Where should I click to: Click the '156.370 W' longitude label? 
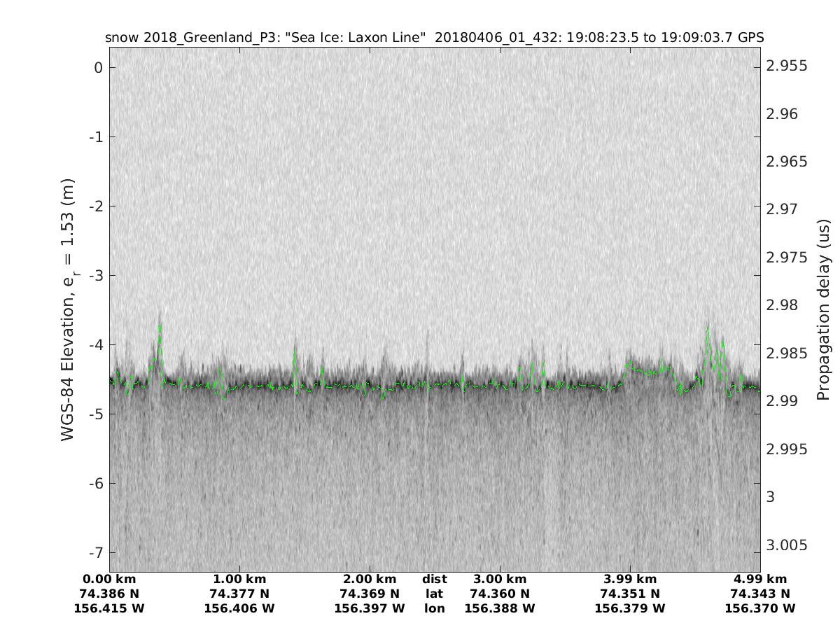(x=760, y=608)
